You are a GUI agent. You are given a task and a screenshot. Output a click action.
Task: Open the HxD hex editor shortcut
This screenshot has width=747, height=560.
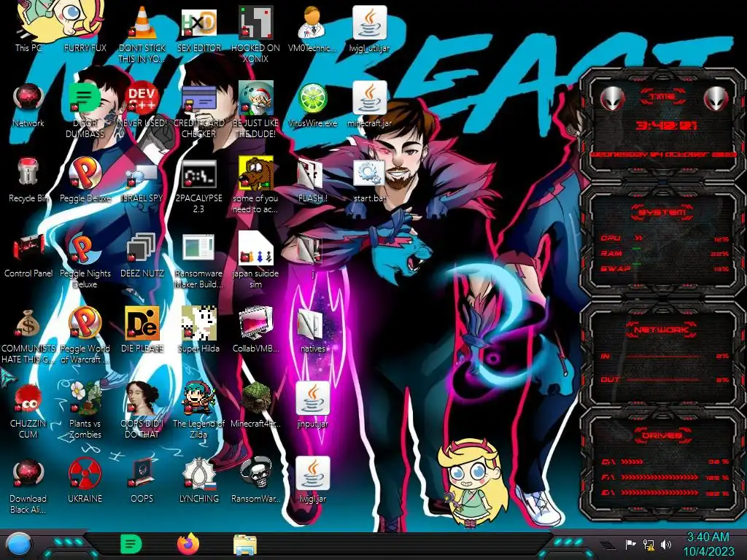point(198,23)
